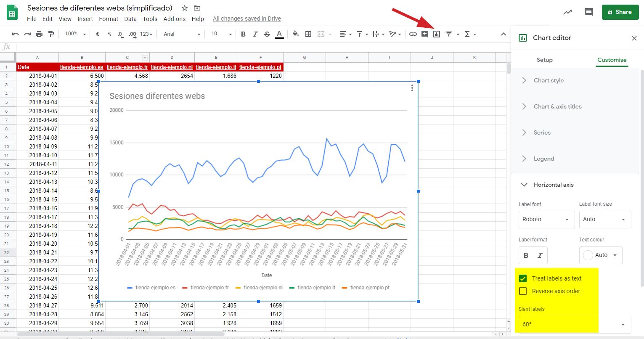Click the Insert chart toolbar icon
Screen dimensions: 644x339
[x=437, y=34]
